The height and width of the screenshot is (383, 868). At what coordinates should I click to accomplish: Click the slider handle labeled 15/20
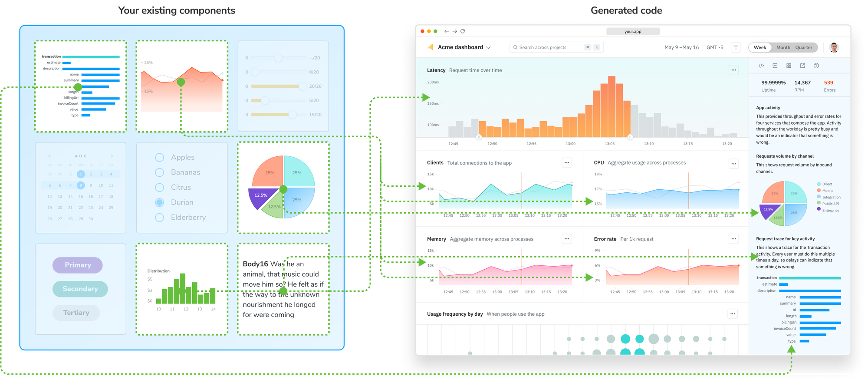pos(292,115)
